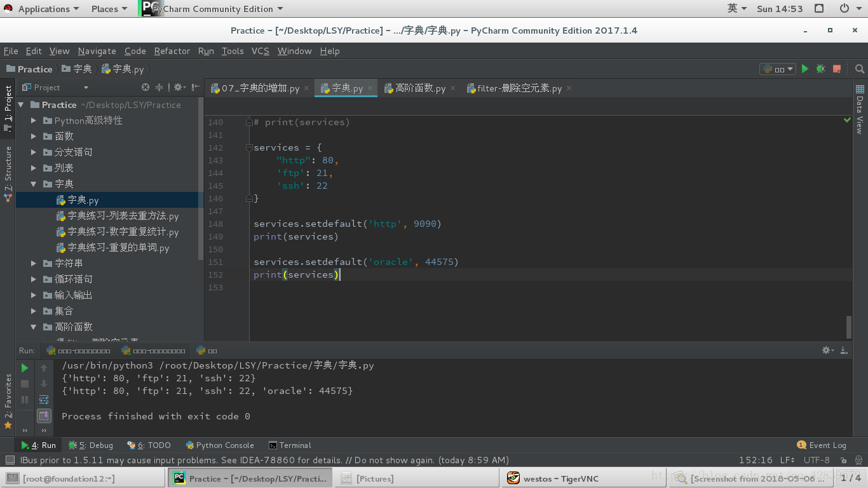Close the 07_字典的增加.py tab
This screenshot has height=488, width=868.
point(306,88)
